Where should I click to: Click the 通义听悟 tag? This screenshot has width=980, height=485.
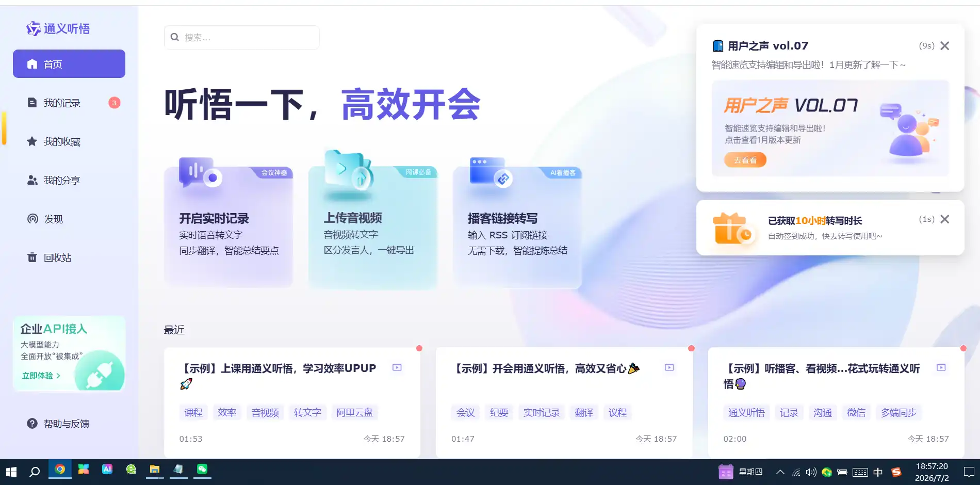746,412
